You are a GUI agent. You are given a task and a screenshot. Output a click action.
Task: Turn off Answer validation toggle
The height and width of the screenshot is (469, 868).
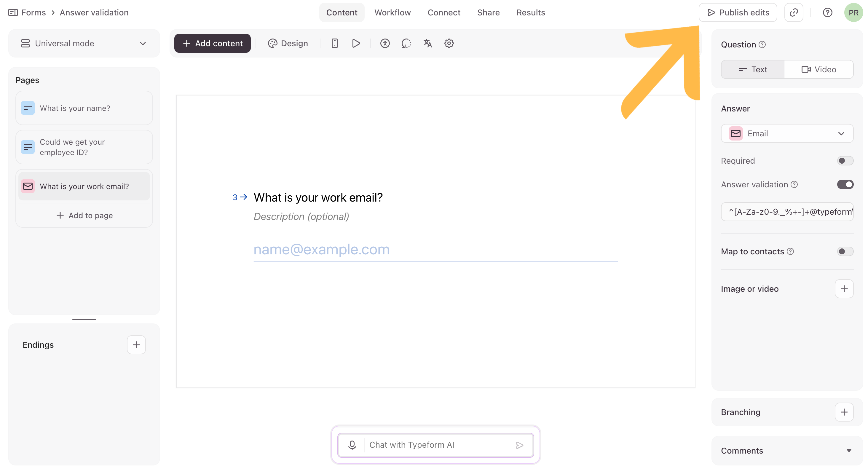(x=845, y=184)
